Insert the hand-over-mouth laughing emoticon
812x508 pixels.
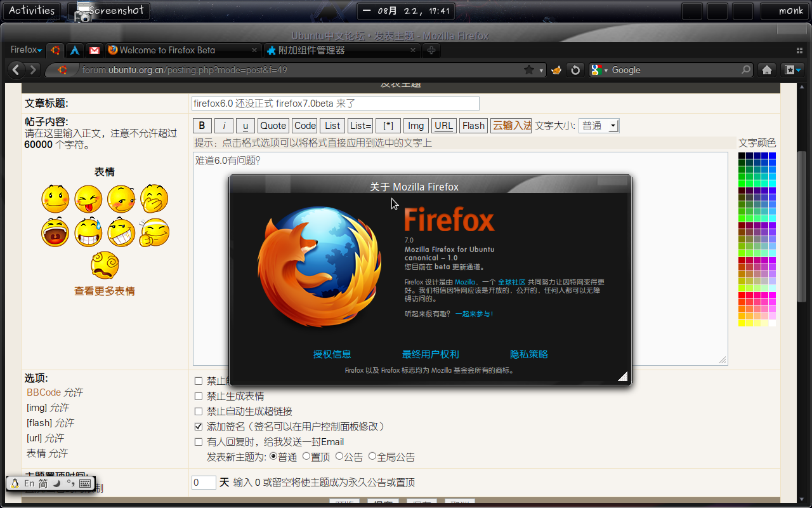click(x=154, y=199)
